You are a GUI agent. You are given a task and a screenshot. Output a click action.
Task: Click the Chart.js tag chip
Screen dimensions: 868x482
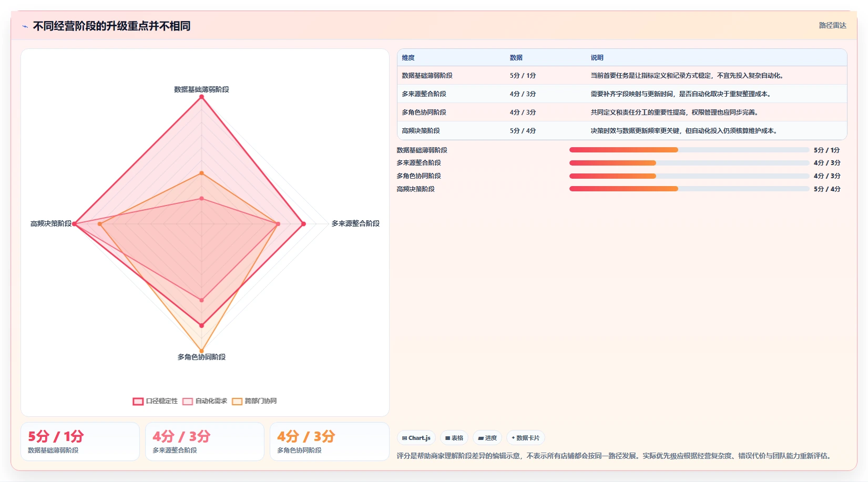tap(416, 438)
